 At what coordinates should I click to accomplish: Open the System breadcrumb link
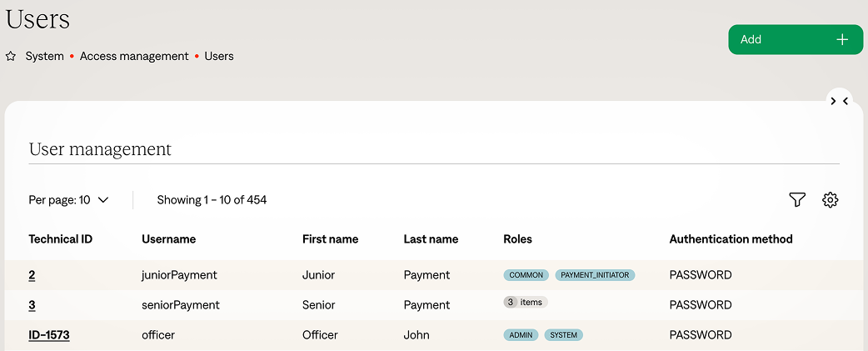(44, 57)
